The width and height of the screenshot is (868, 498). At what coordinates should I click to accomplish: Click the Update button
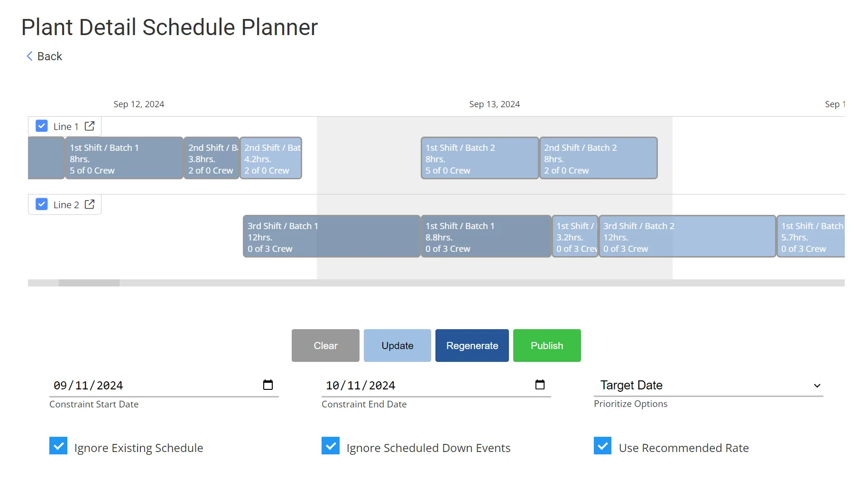tap(397, 346)
